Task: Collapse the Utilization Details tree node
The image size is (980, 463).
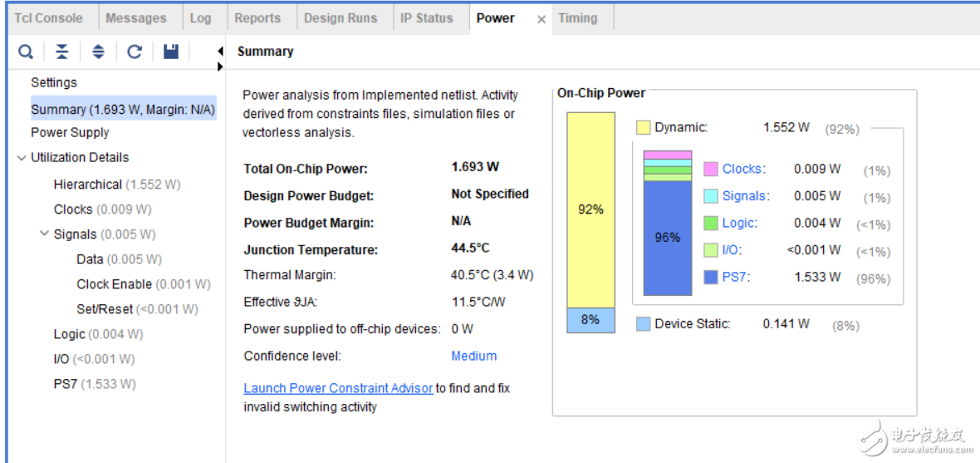Action: [x=22, y=158]
